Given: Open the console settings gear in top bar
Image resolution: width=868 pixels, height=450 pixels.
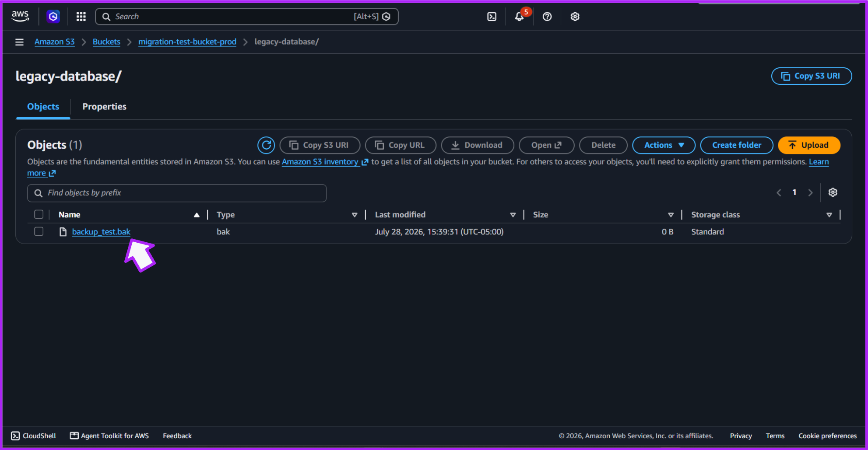Looking at the screenshot, I should coord(575,17).
